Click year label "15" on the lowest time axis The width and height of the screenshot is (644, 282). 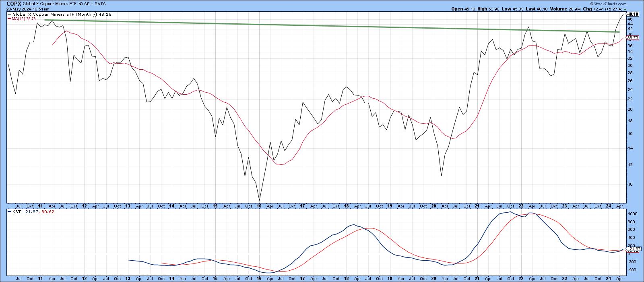[x=215, y=278]
